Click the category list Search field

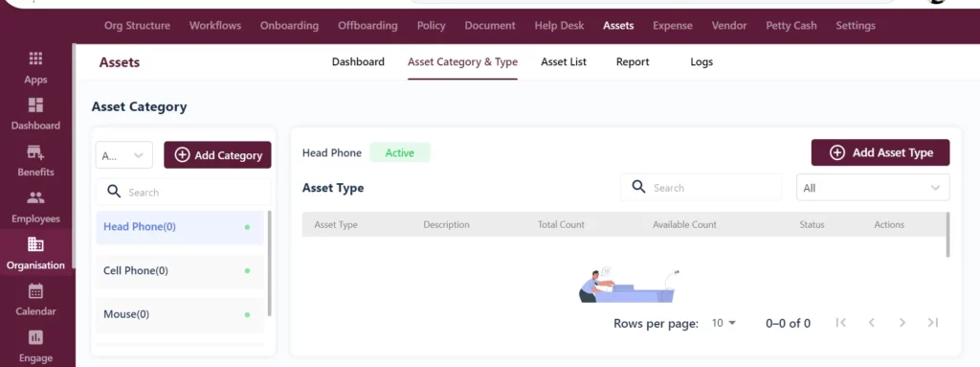(x=183, y=193)
